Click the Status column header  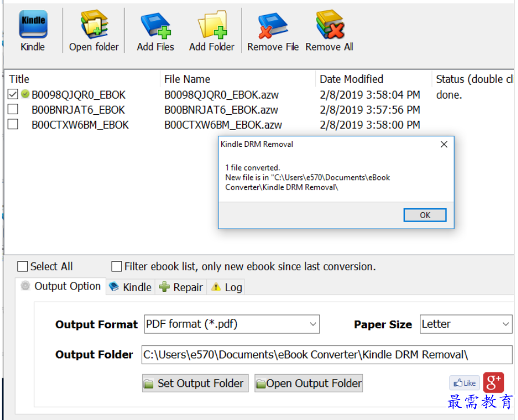click(x=473, y=79)
